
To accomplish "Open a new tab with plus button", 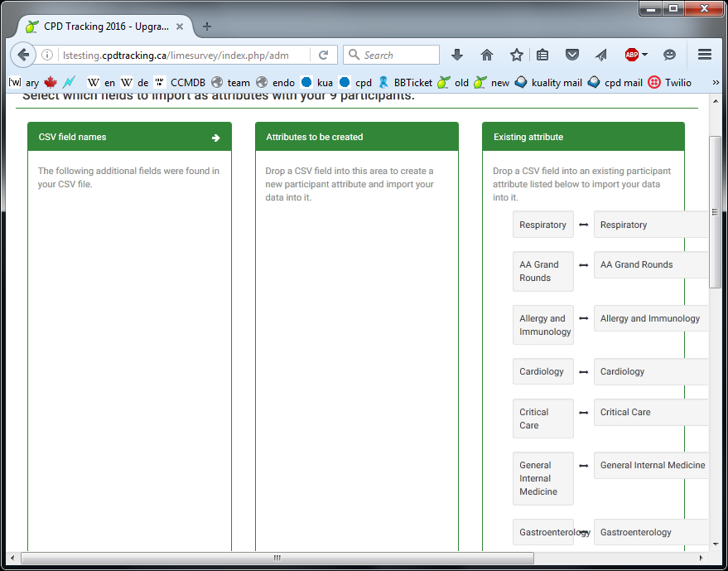I will (x=207, y=27).
